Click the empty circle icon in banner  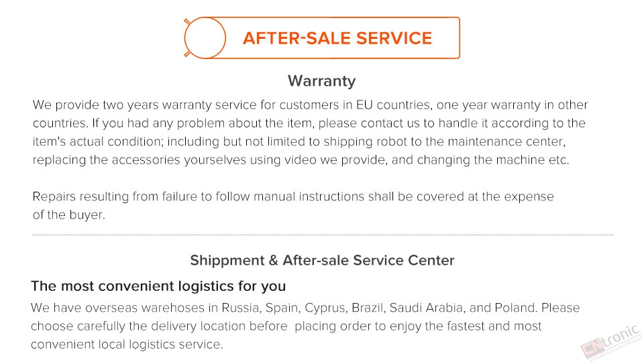[x=205, y=38]
